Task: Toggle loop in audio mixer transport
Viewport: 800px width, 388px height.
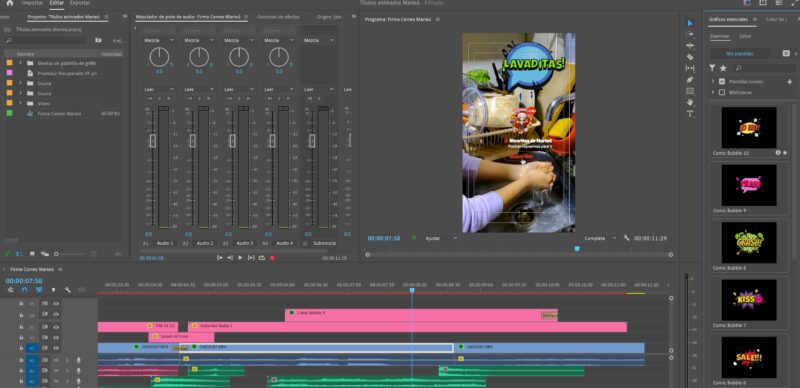Action: [x=262, y=258]
